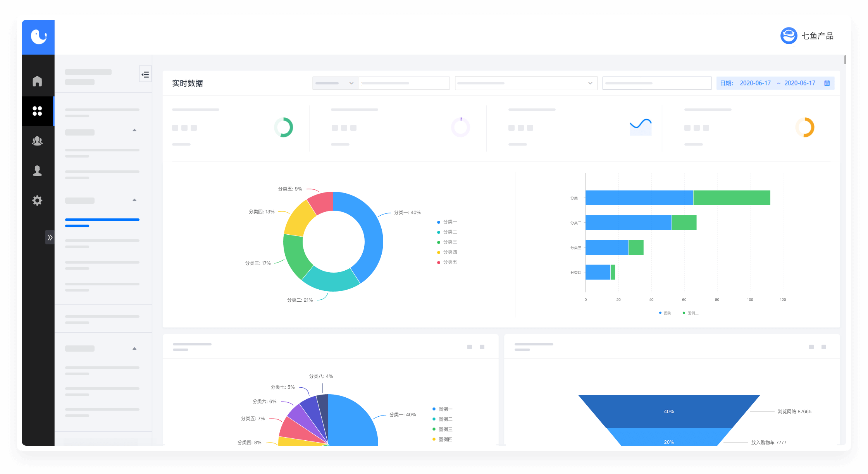The image size is (868, 474).
Task: Click the calendar icon in date picker
Action: pyautogui.click(x=827, y=83)
